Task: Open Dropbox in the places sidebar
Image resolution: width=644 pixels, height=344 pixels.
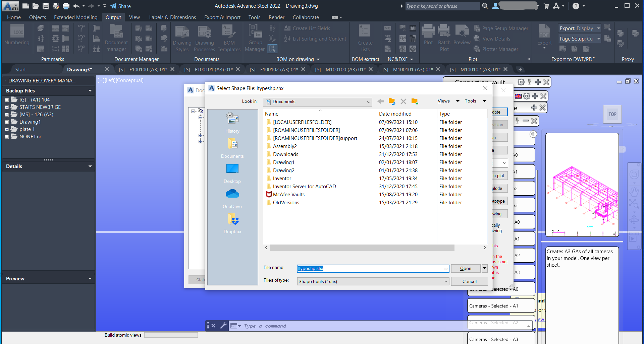Action: pyautogui.click(x=232, y=223)
